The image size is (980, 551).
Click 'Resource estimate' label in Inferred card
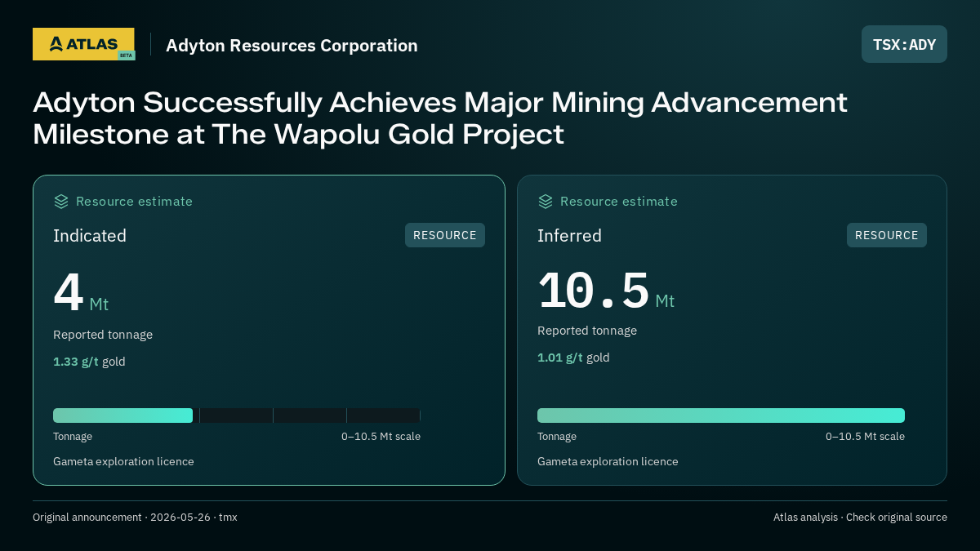coord(618,202)
